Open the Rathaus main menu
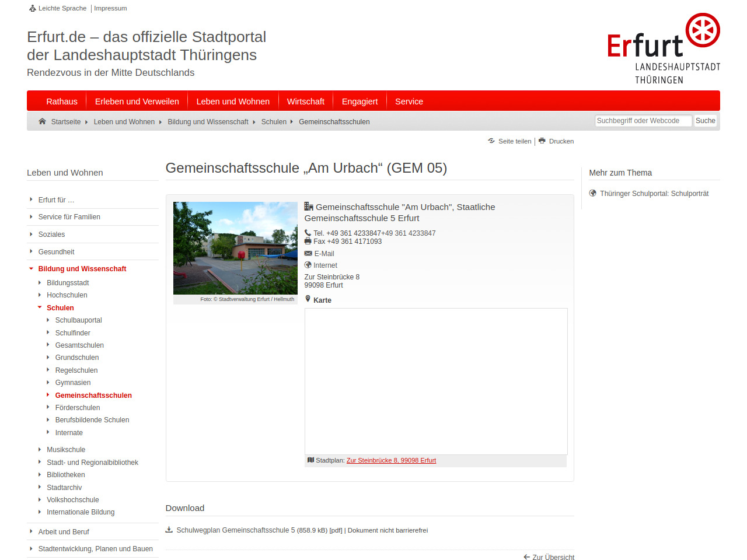The height and width of the screenshot is (560, 747). (62, 101)
